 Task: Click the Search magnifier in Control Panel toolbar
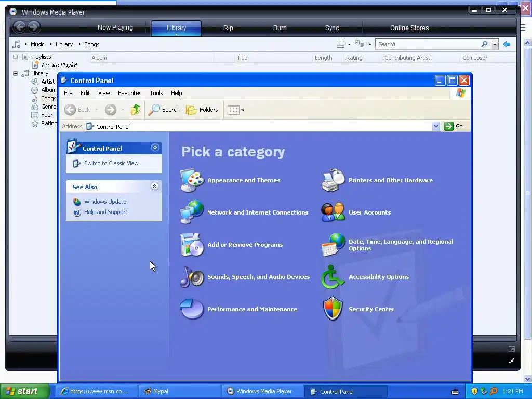(x=154, y=110)
